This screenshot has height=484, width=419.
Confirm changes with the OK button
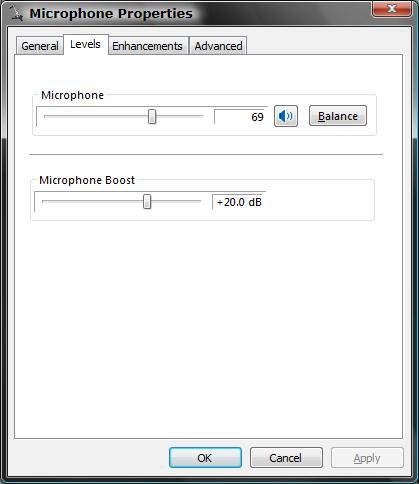click(x=205, y=458)
